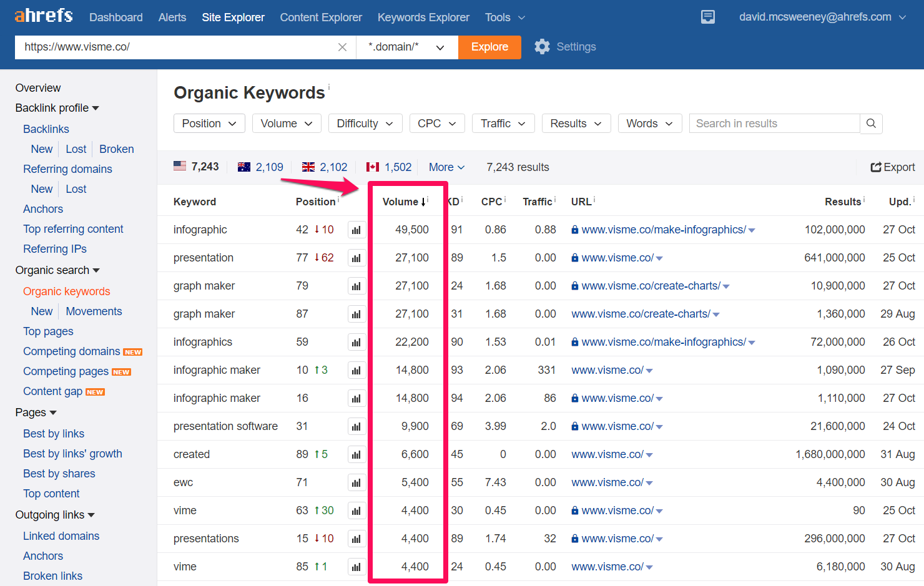
Task: Open the Ahrefs logo home link
Action: (x=44, y=16)
